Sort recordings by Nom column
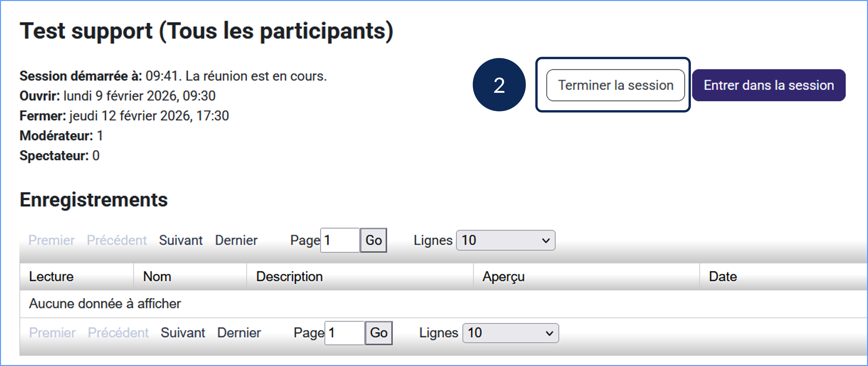 pos(157,277)
